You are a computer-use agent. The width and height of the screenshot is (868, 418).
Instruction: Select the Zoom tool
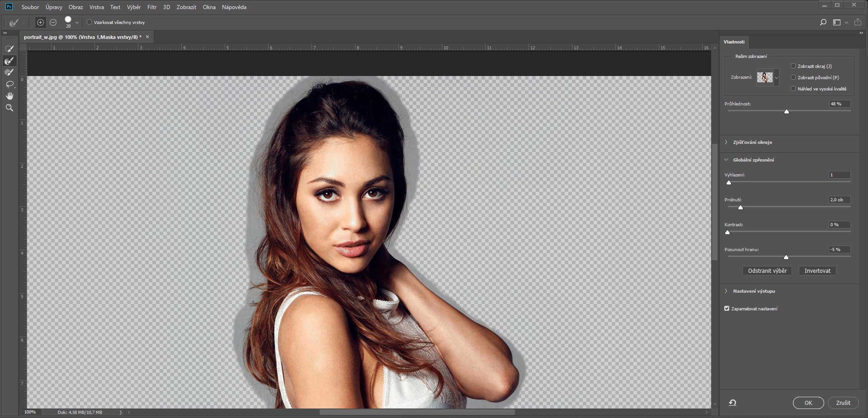9,108
